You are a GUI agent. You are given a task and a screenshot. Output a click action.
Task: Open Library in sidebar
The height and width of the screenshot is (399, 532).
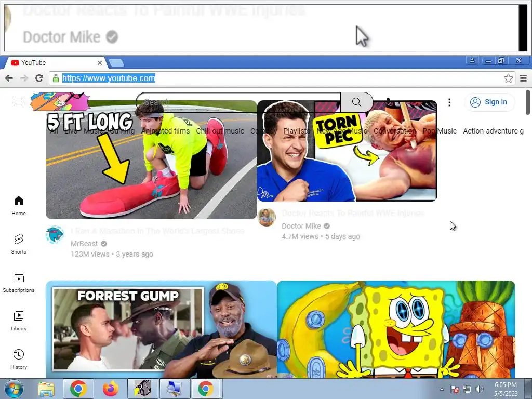[x=19, y=321]
